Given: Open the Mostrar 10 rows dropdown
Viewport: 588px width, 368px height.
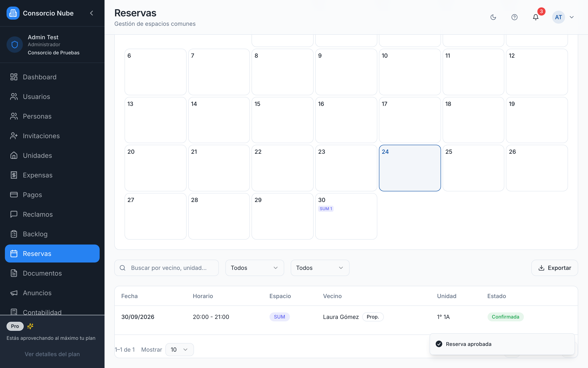Looking at the screenshot, I should click(x=179, y=350).
